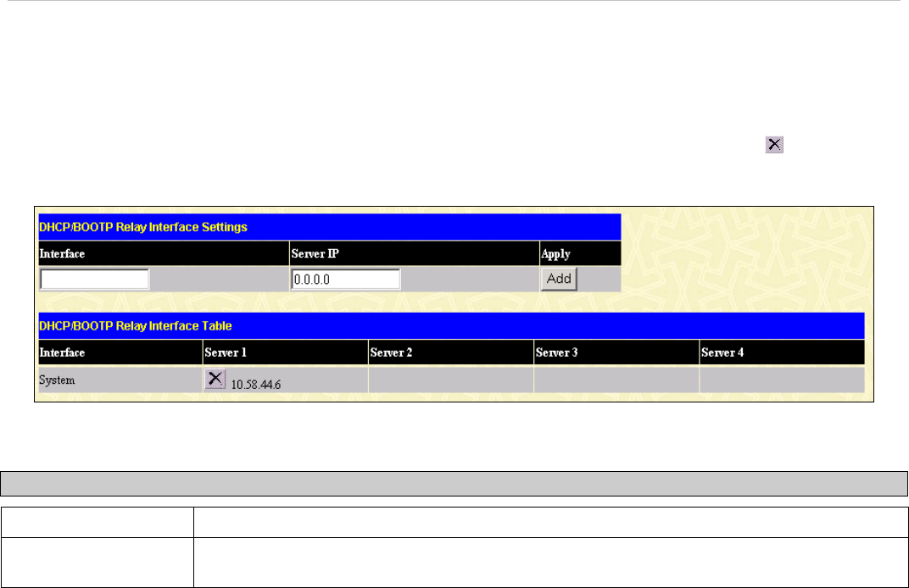Click the Add button

pyautogui.click(x=559, y=279)
